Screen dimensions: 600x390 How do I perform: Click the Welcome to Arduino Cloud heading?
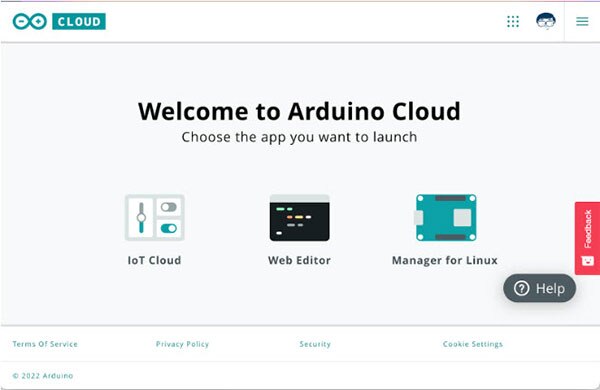299,111
